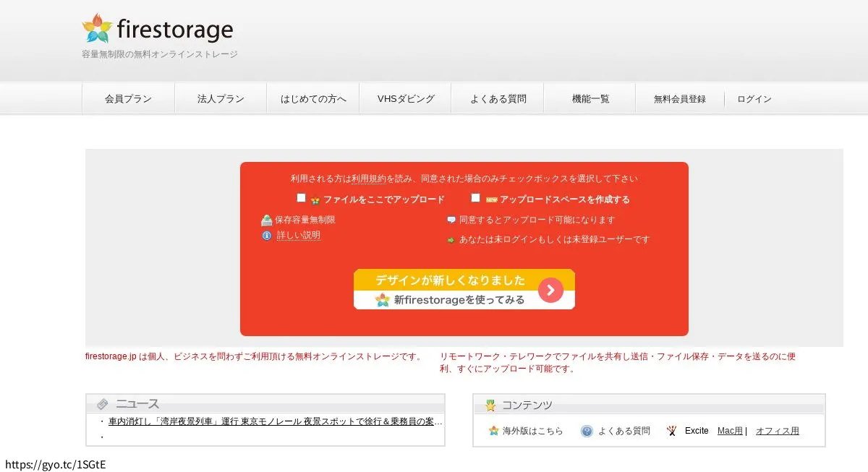This screenshot has width=868, height=472.
Task: Open the 会員プラン menu item
Action: (x=128, y=99)
